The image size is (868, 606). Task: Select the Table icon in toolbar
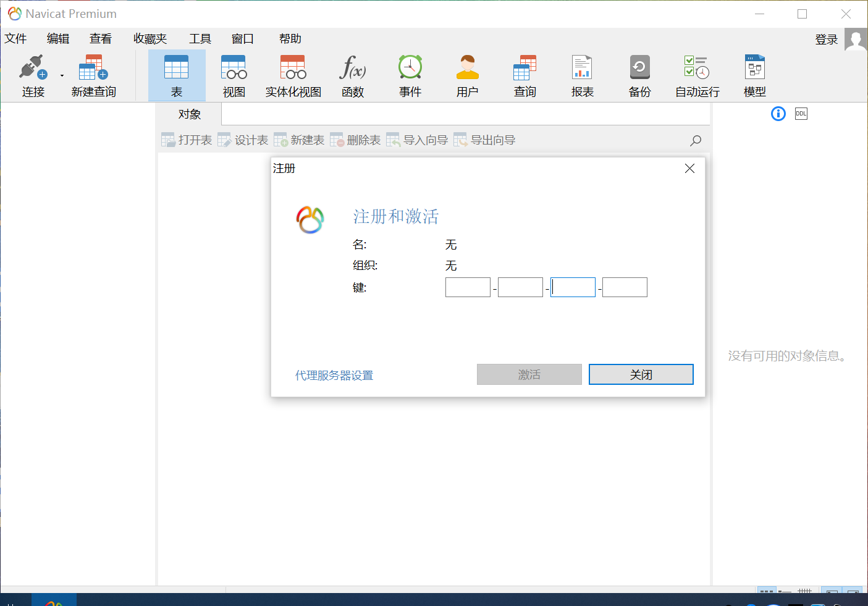pyautogui.click(x=177, y=68)
